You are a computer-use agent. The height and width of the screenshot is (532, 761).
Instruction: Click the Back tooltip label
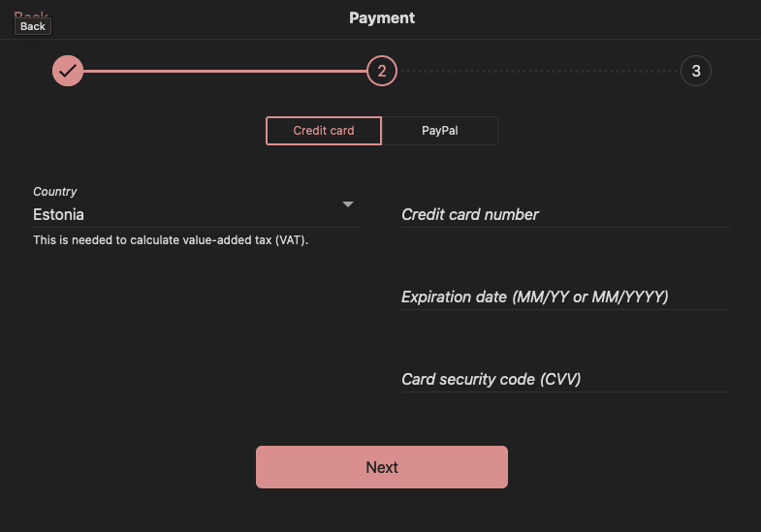(33, 26)
